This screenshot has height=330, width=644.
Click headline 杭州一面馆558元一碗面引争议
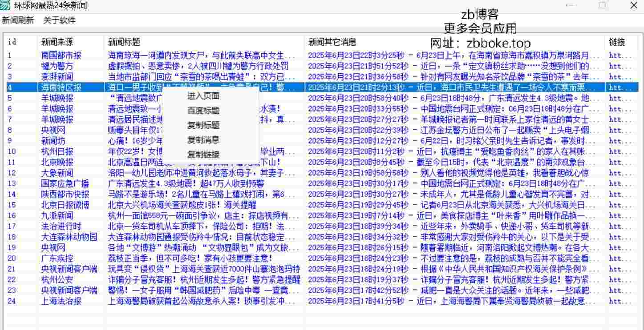[202, 216]
